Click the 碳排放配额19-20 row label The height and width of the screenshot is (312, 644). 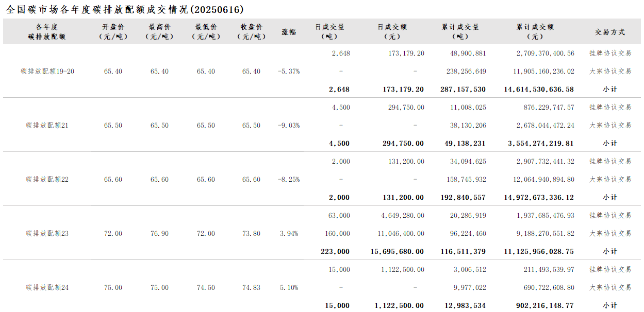tap(47, 71)
